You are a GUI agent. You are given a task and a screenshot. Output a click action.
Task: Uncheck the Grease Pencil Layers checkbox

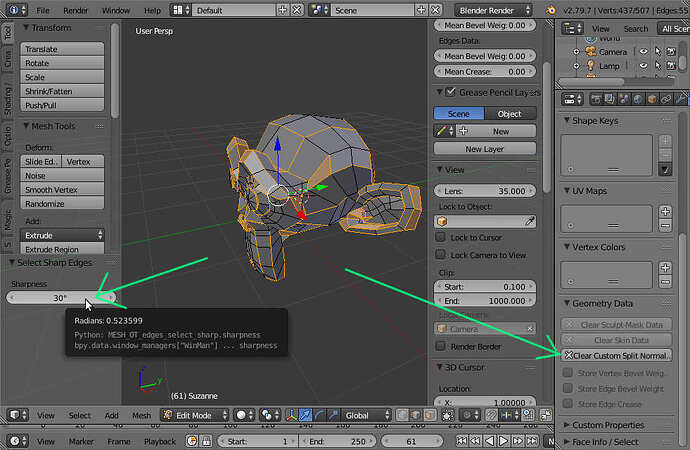point(450,92)
